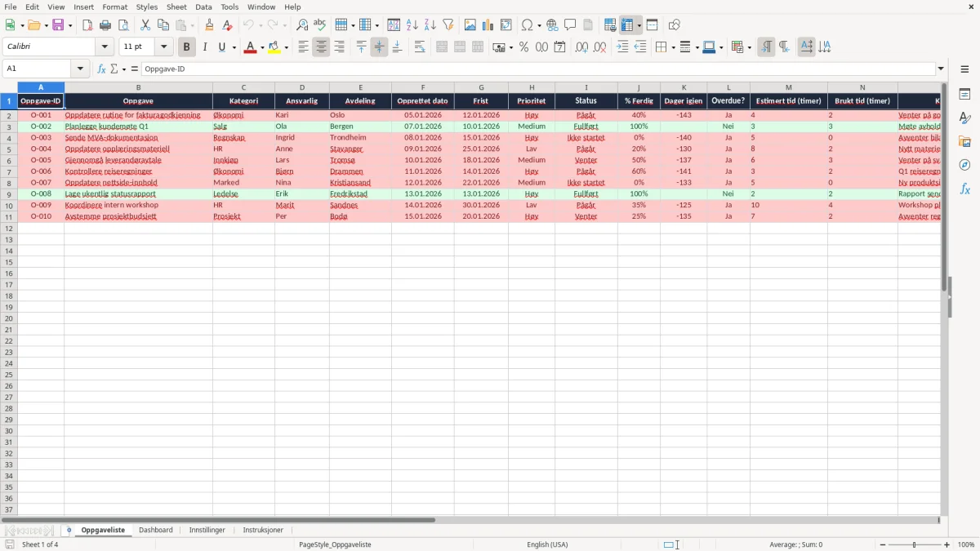This screenshot has height=551, width=980.
Task: Adjust the zoom slider handle
Action: (x=915, y=544)
